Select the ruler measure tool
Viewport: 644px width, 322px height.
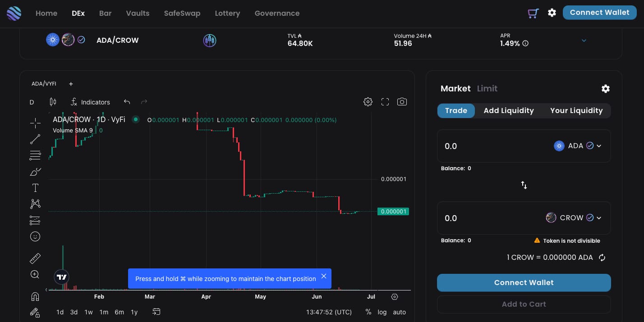[x=35, y=258]
